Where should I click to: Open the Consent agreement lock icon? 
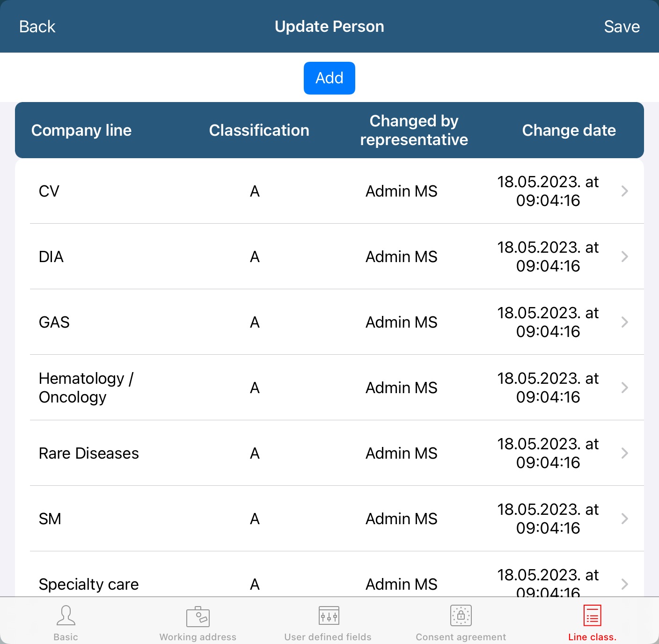(461, 616)
